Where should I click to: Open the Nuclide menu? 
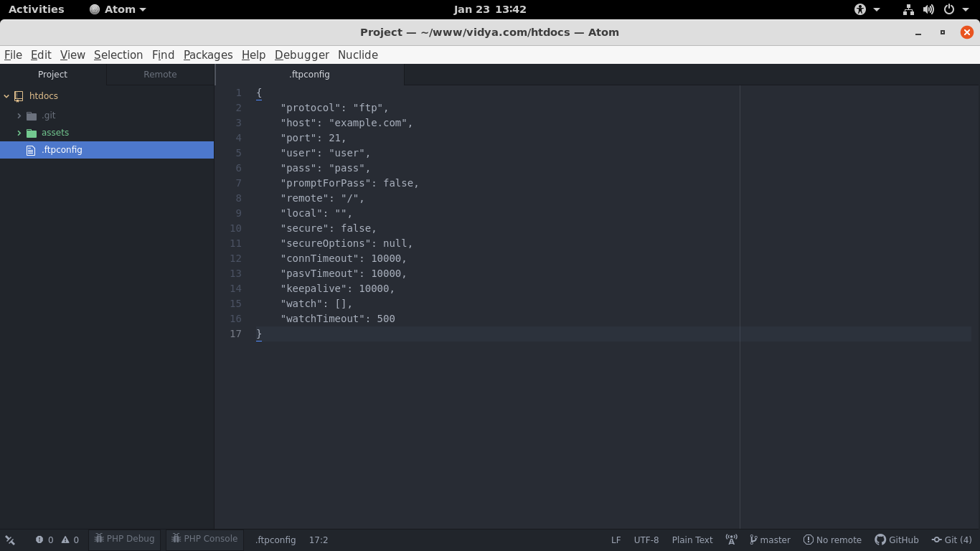tap(358, 55)
